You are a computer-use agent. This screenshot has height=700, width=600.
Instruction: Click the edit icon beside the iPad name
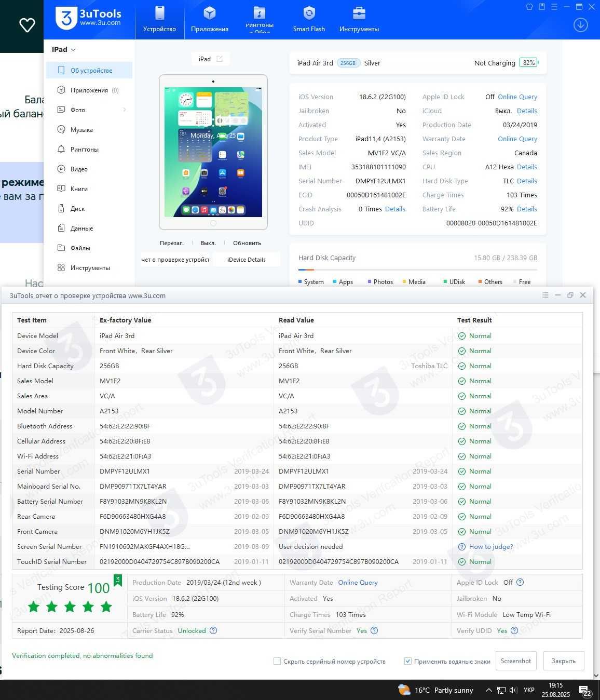(220, 59)
